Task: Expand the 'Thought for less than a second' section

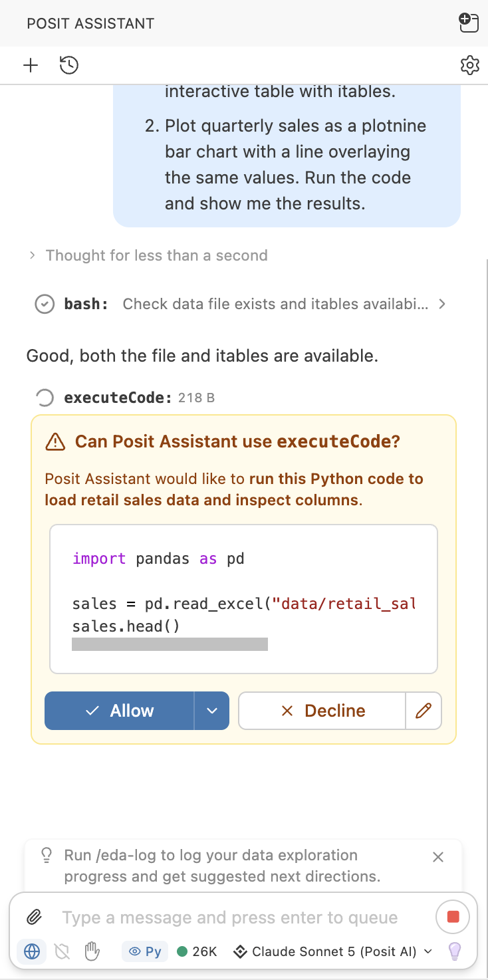Action: click(148, 255)
